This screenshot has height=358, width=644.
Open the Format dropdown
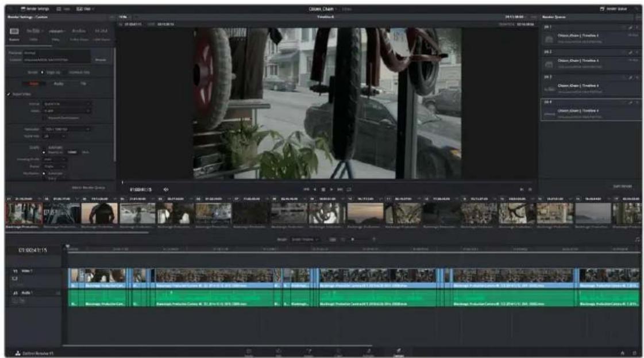(67, 104)
